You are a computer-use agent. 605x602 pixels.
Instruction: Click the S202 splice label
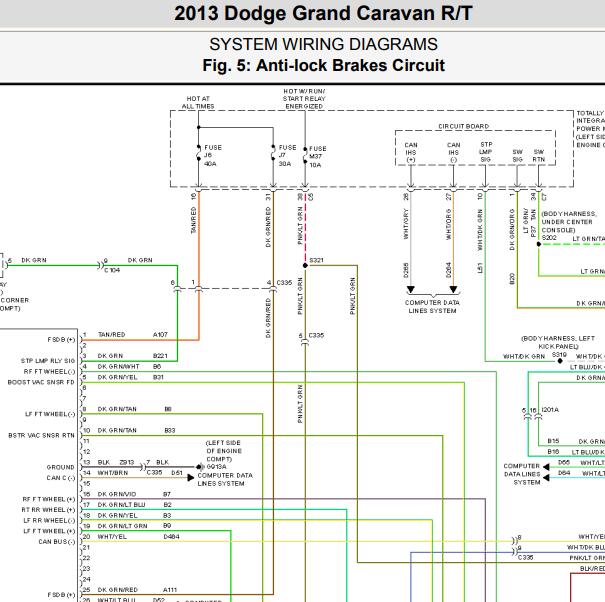(549, 237)
